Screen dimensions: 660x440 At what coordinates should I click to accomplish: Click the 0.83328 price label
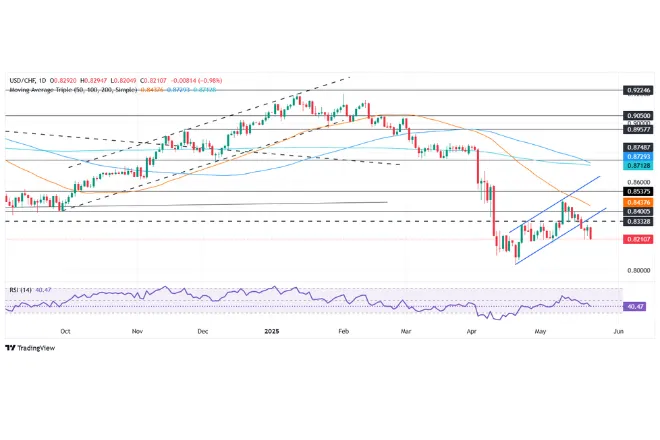click(638, 221)
